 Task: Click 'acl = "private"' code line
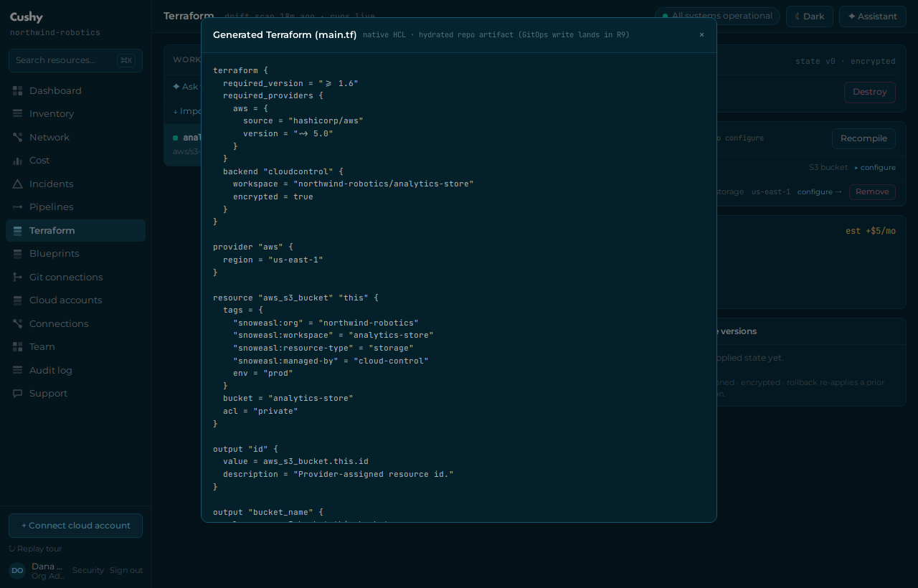click(x=260, y=411)
